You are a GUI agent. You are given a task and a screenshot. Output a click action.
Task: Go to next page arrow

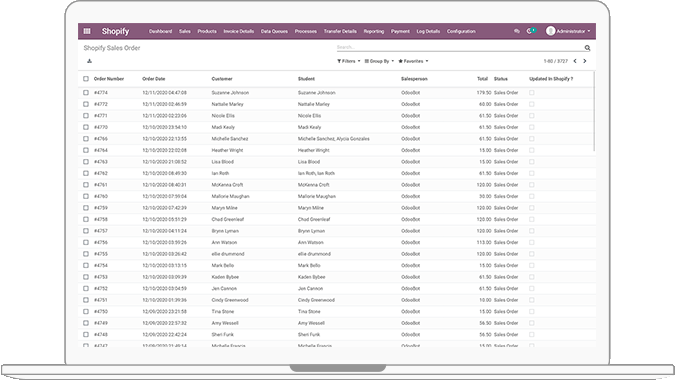click(585, 61)
